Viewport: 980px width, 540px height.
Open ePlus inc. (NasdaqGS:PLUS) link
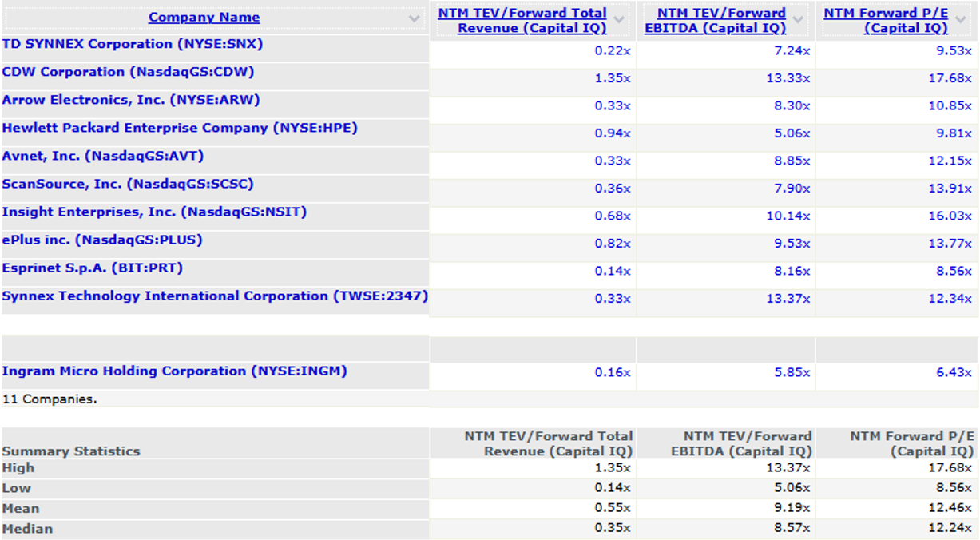click(102, 240)
